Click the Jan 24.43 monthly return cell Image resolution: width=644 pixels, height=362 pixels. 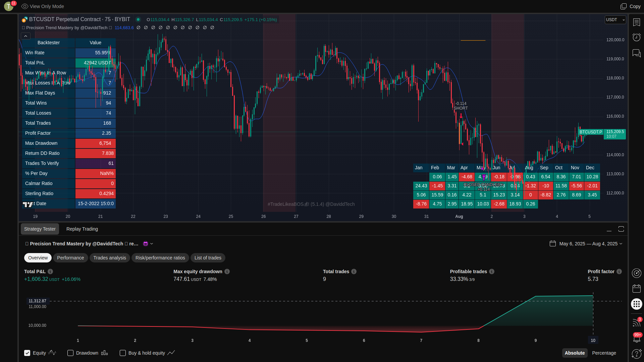pos(421,186)
